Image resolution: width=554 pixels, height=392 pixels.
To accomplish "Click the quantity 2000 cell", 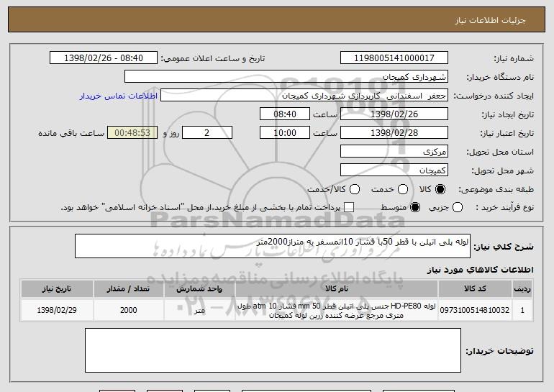I will (x=128, y=310).
